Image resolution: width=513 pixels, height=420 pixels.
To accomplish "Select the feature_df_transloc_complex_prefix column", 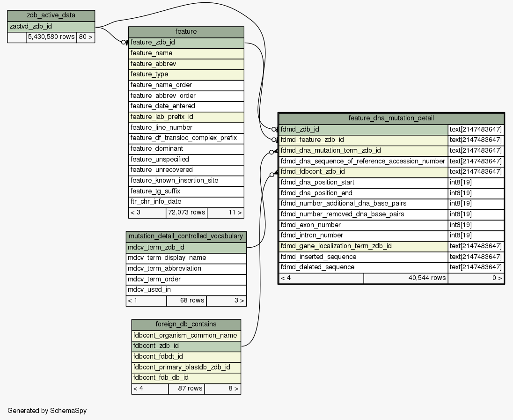I will tap(186, 138).
